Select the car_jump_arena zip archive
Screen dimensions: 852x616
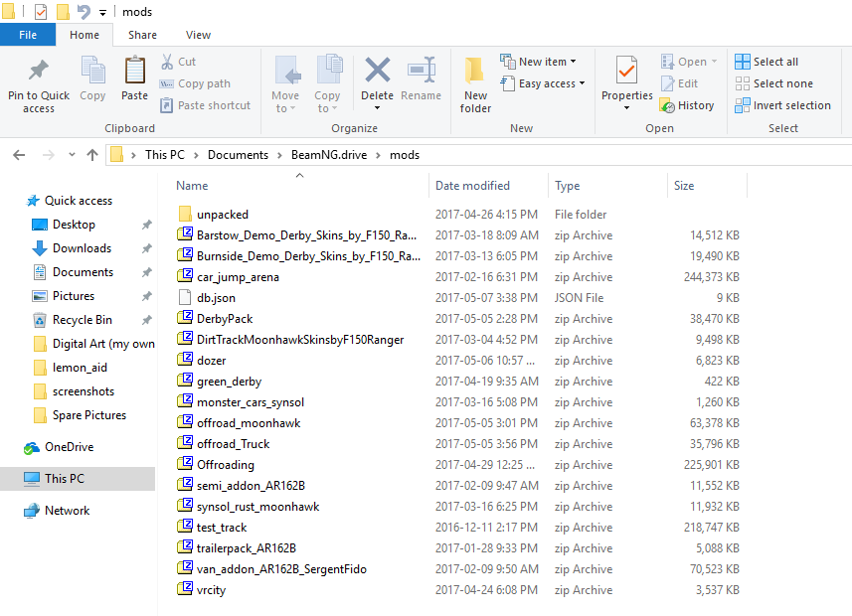click(x=238, y=277)
